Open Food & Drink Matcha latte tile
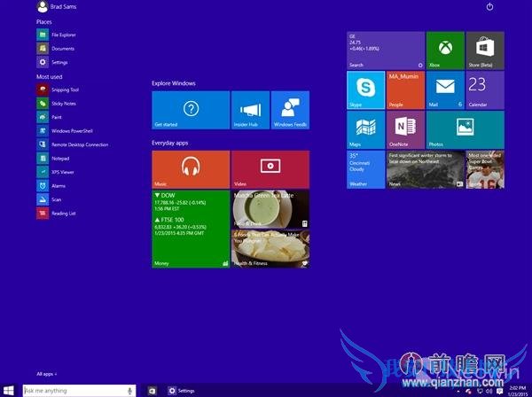The image size is (532, 397). (x=270, y=209)
